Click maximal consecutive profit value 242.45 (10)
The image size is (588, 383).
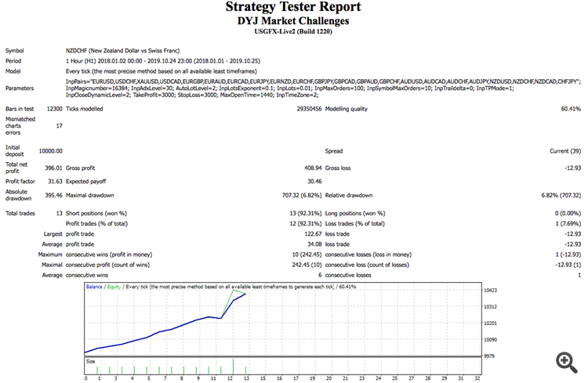click(307, 265)
